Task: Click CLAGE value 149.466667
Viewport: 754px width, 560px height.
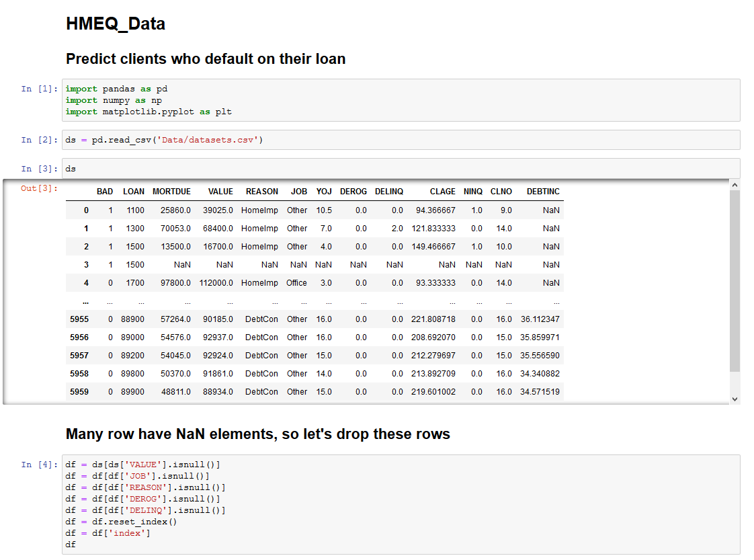Action: (x=433, y=246)
